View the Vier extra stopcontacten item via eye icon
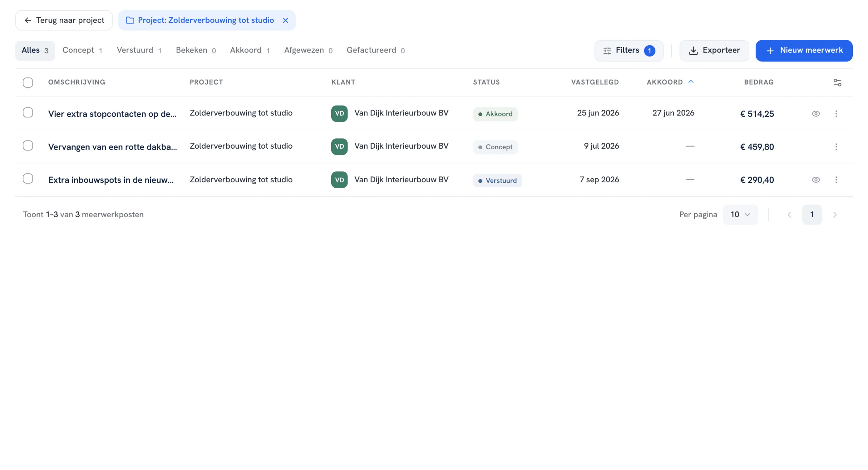 [x=816, y=114]
